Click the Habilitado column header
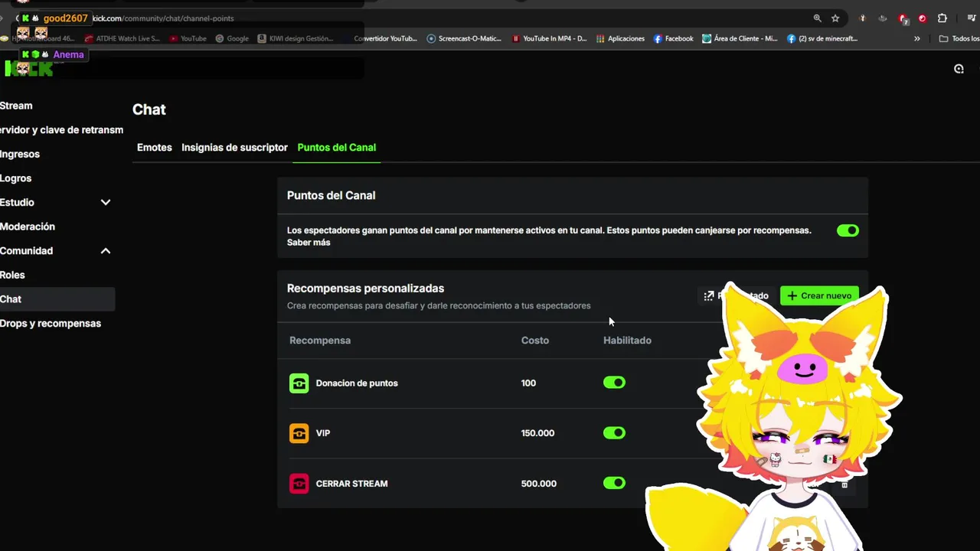 pyautogui.click(x=627, y=341)
